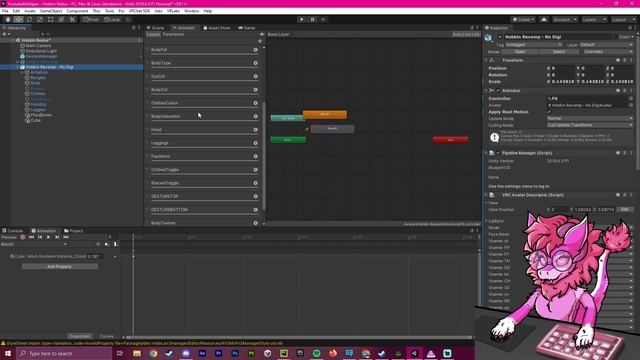Switch to the Scene tab
Viewport: 640px width, 360px height.
pyautogui.click(x=155, y=28)
